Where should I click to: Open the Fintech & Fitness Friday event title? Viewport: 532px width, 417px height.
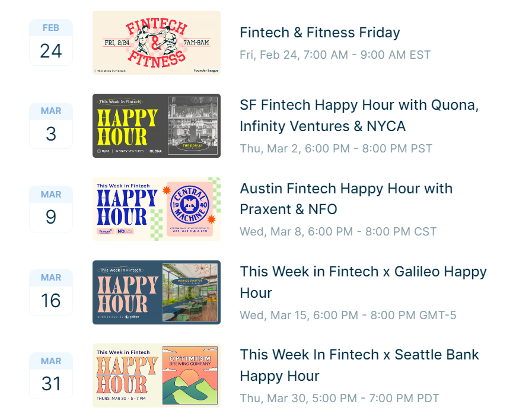(320, 33)
